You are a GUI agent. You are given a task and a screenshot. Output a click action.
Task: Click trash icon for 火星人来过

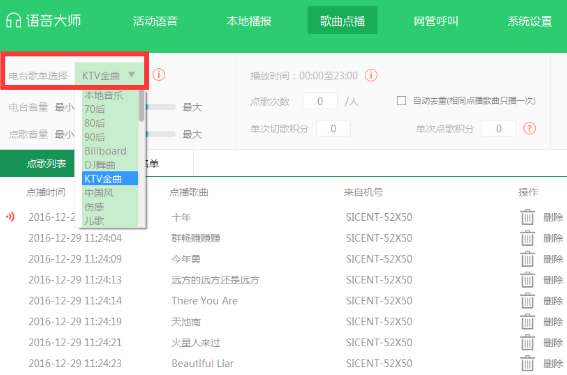tap(527, 342)
